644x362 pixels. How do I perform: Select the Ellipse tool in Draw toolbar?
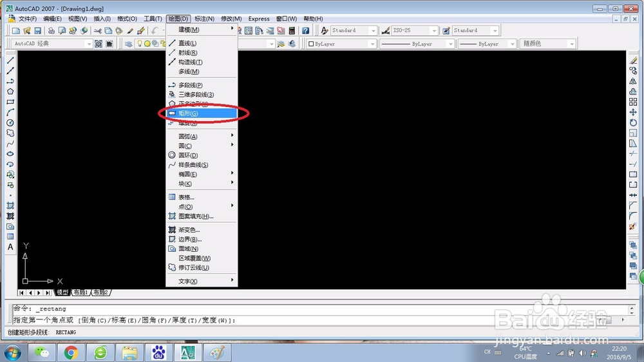click(x=10, y=154)
